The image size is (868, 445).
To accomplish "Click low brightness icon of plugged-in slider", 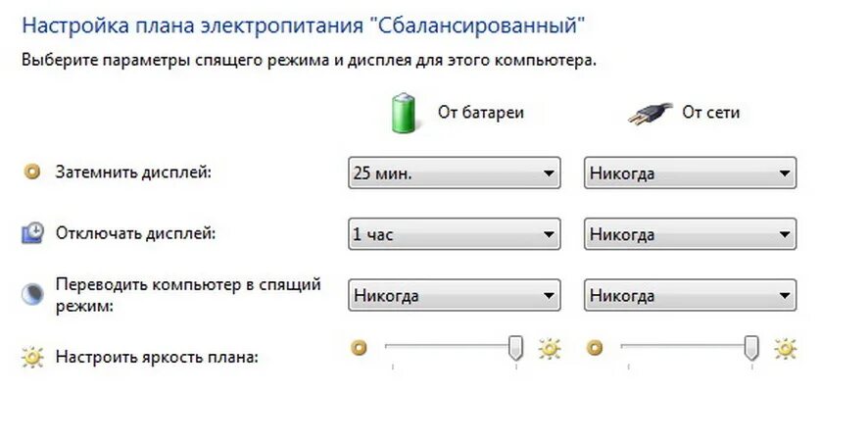I will click(x=594, y=348).
